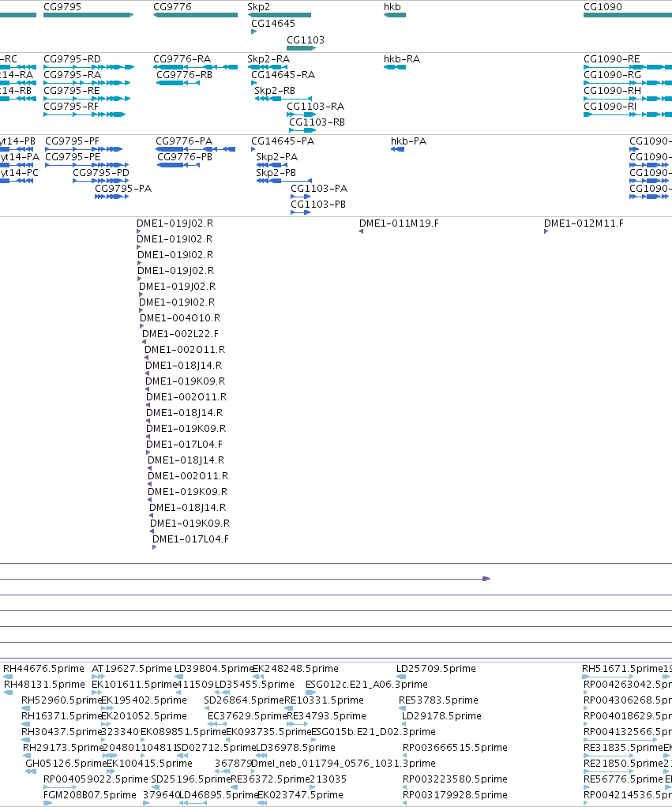Image resolution: width=672 pixels, height=807 pixels.
Task: Open EST RE53783.5prime
Action: click(438, 700)
